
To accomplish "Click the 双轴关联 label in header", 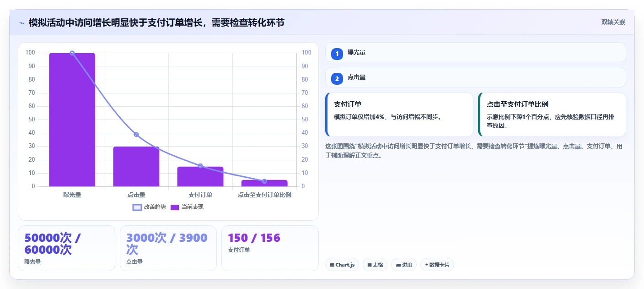I will point(613,22).
